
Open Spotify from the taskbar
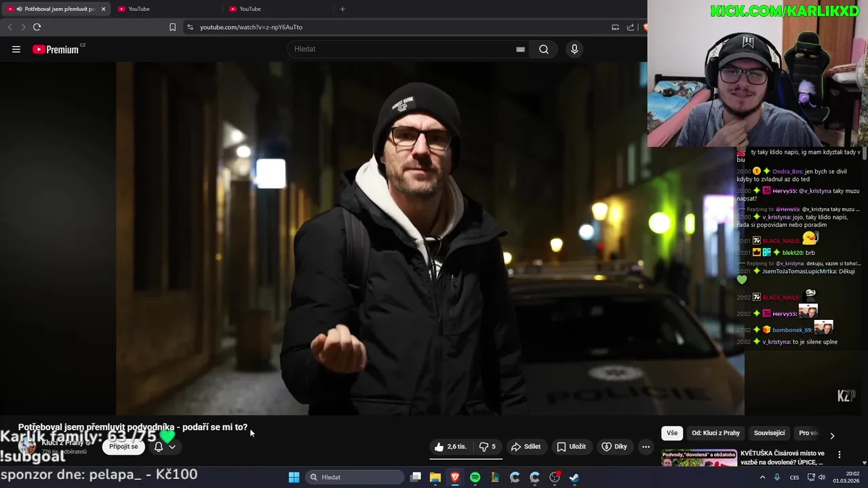475,477
